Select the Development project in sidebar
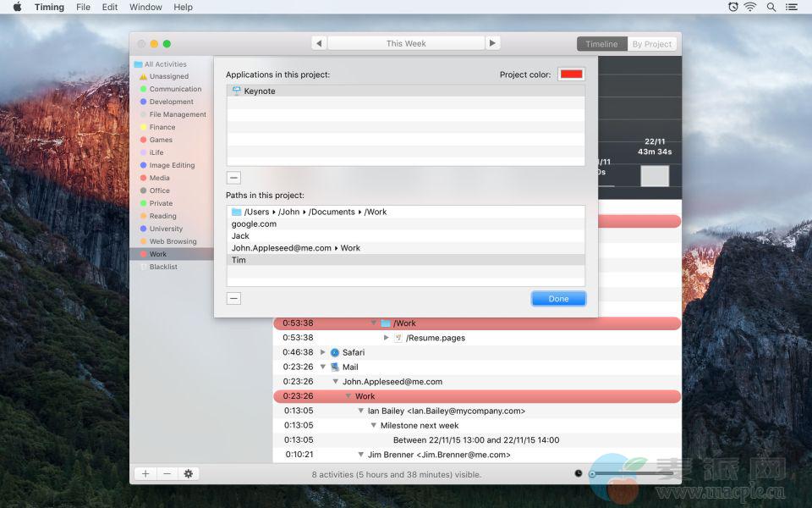 [172, 102]
